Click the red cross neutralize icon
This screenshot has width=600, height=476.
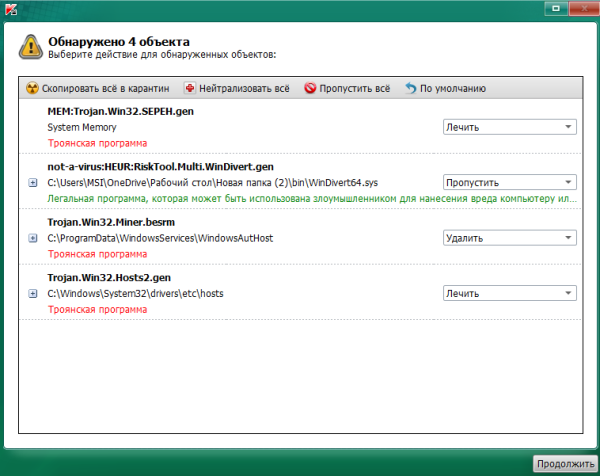[x=189, y=88]
